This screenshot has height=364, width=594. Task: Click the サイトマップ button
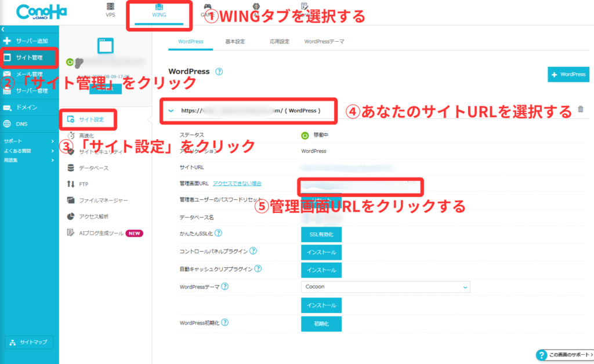point(29,342)
